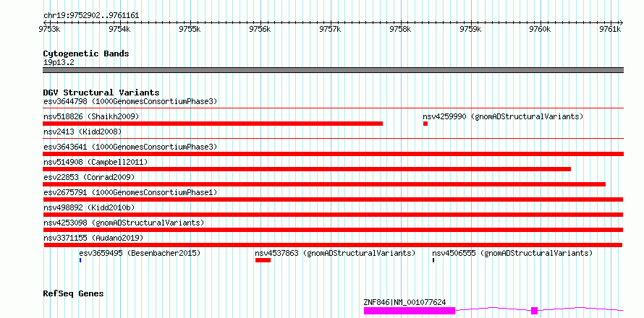Click the gray 19p13.2 cytogenetic band bar
The image size is (644, 318).
point(334,70)
